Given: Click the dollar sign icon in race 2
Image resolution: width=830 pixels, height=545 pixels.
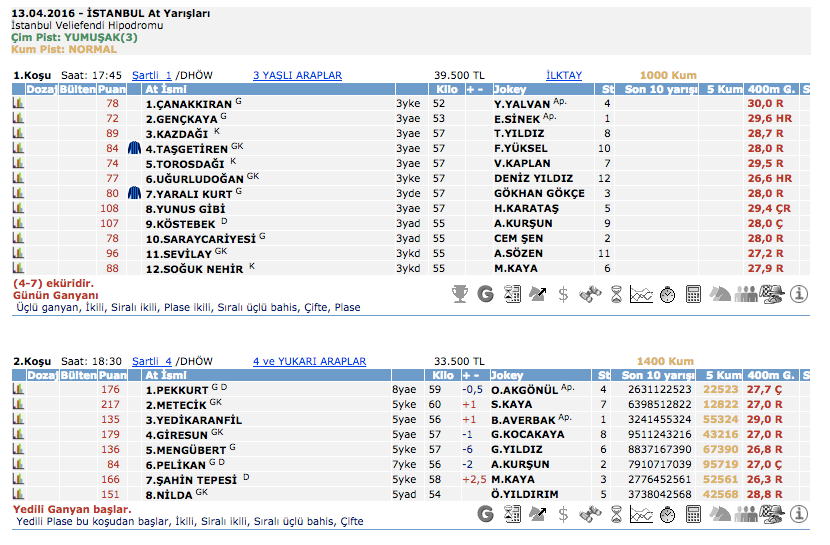Looking at the screenshot, I should click(x=564, y=514).
